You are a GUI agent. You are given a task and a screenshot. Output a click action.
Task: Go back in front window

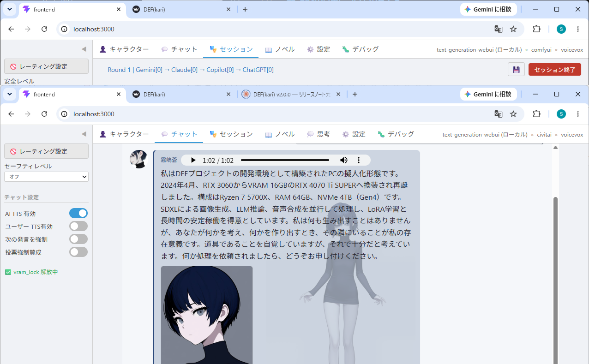(x=11, y=114)
